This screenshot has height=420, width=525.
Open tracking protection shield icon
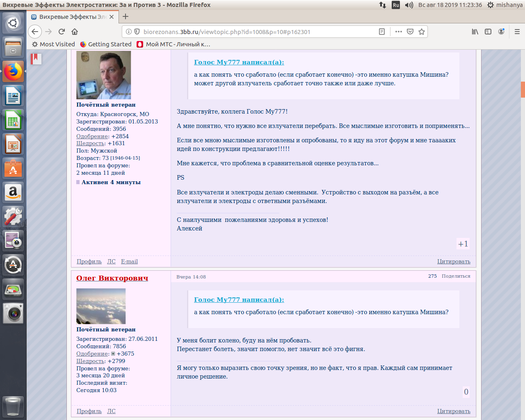tap(137, 32)
